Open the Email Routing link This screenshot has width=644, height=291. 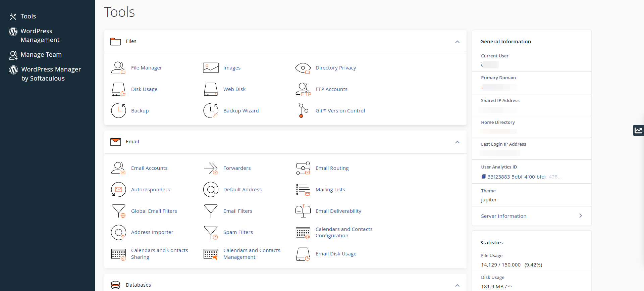point(332,168)
